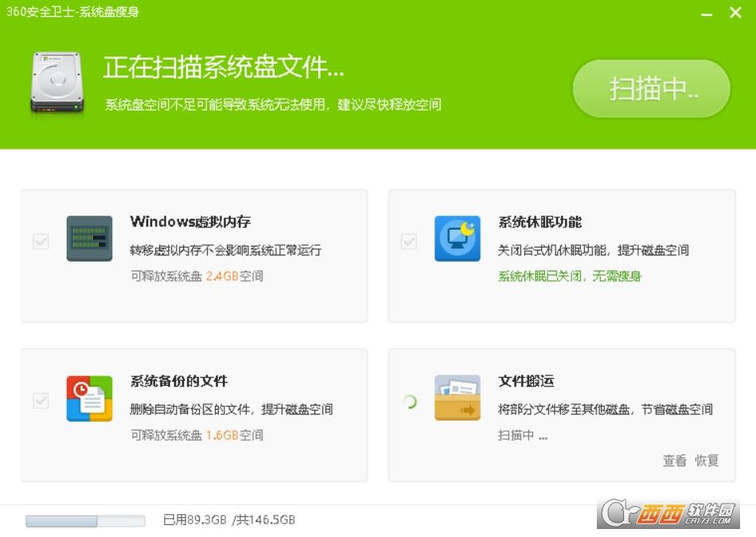Click the 扫描中 ... status under 文件搬运
The height and width of the screenshot is (537, 756).
pyautogui.click(x=523, y=435)
